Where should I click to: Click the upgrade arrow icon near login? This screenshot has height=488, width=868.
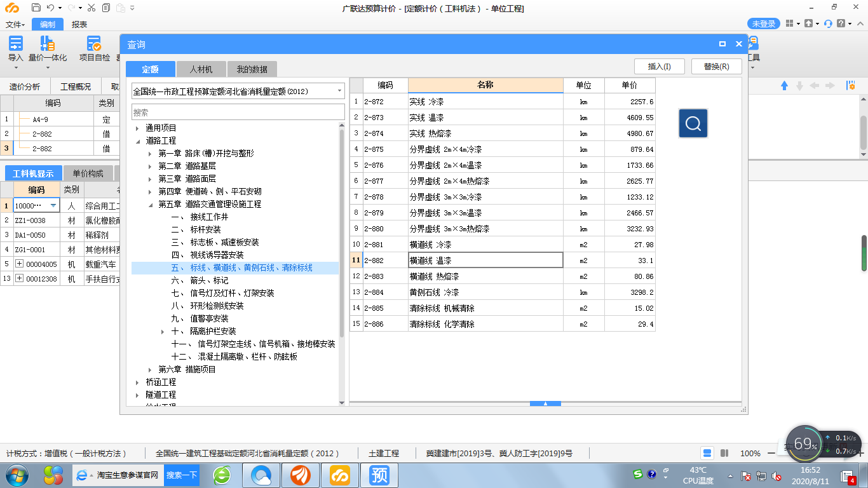point(808,24)
